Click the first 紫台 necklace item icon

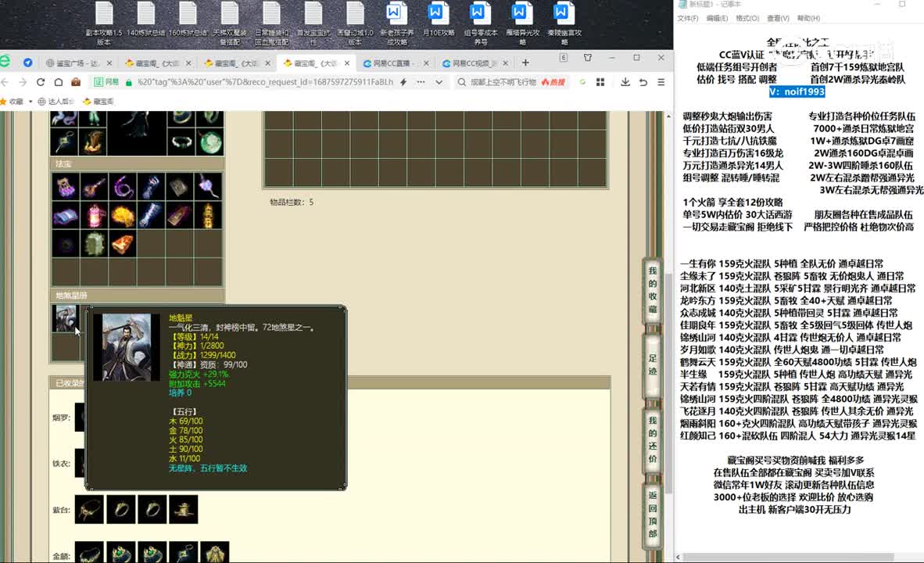pyautogui.click(x=89, y=509)
